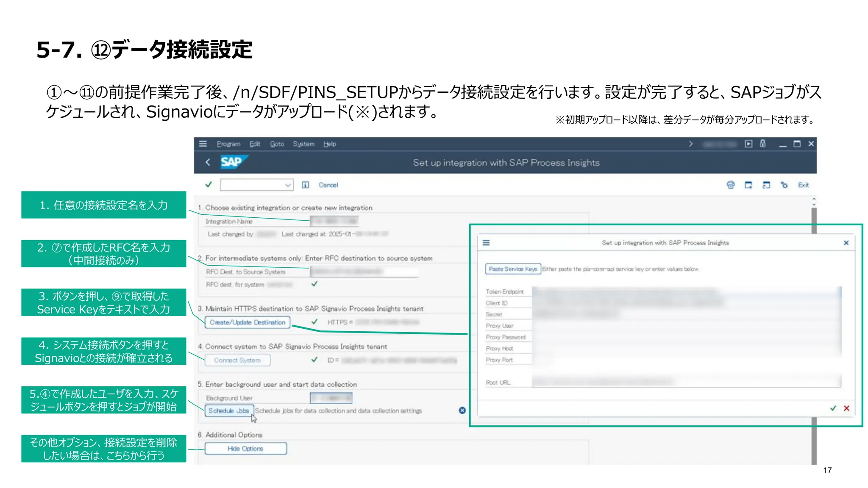Cancel popup with red X icon
Viewport: 868px width, 488px height.
click(x=846, y=408)
